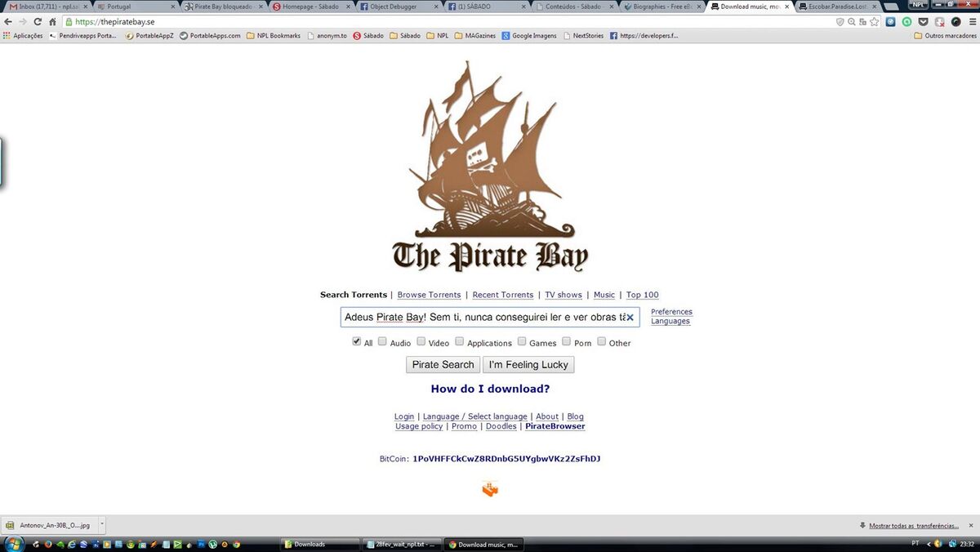
Task: Open the Antonov_An-30B downloaded jpg file
Action: pos(49,525)
